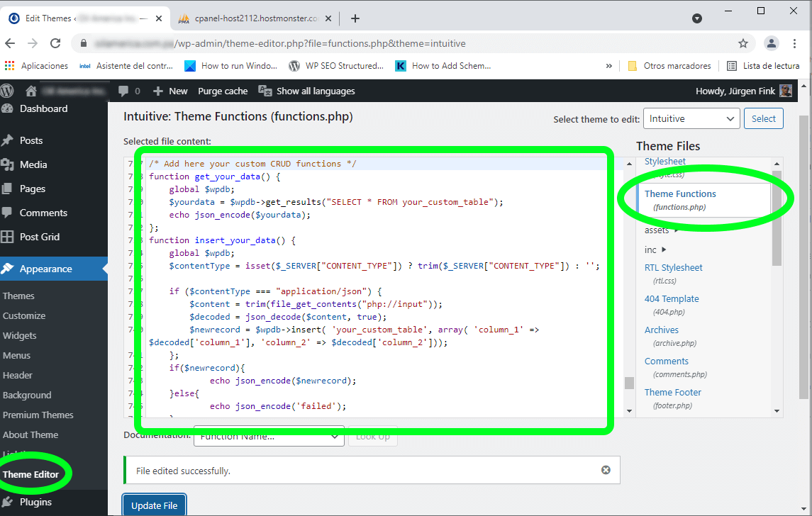Open the Aplicaciones apps grid
This screenshot has height=516, width=812.
tap(36, 66)
